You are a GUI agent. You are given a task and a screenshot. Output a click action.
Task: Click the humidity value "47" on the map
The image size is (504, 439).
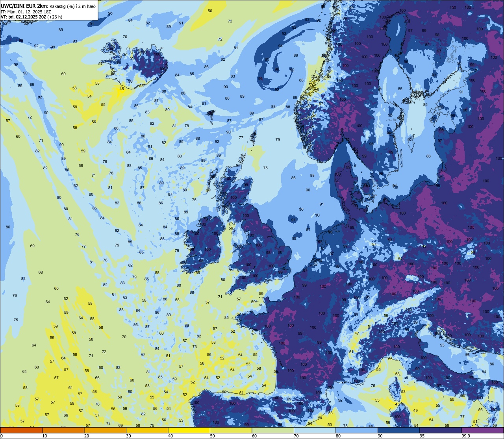coord(357,333)
